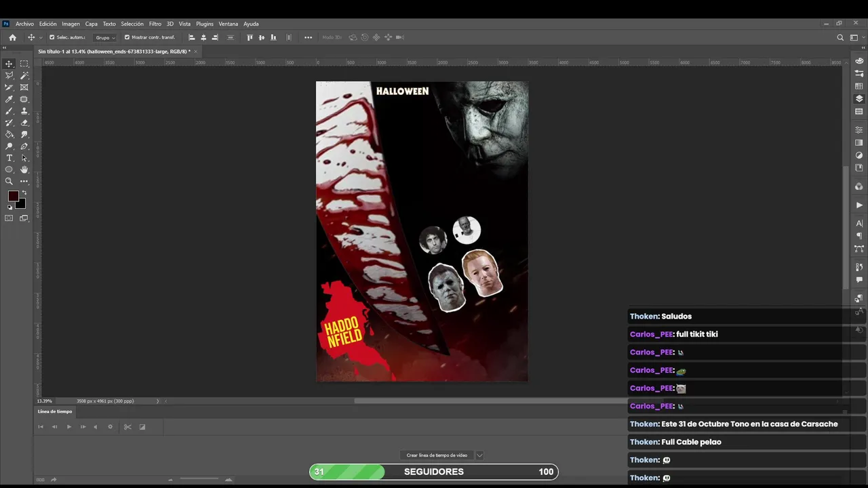This screenshot has width=868, height=488.
Task: Open the Paragraph panel icon
Action: (859, 236)
